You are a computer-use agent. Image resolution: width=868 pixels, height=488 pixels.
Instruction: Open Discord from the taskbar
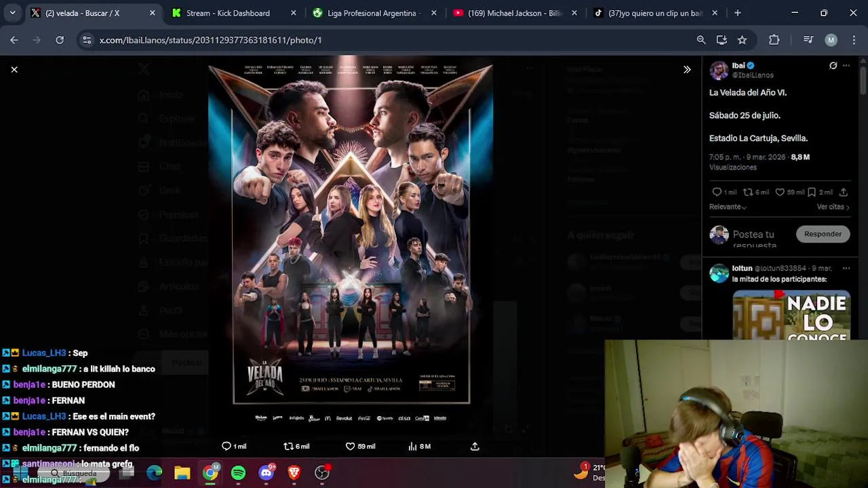pos(266,472)
